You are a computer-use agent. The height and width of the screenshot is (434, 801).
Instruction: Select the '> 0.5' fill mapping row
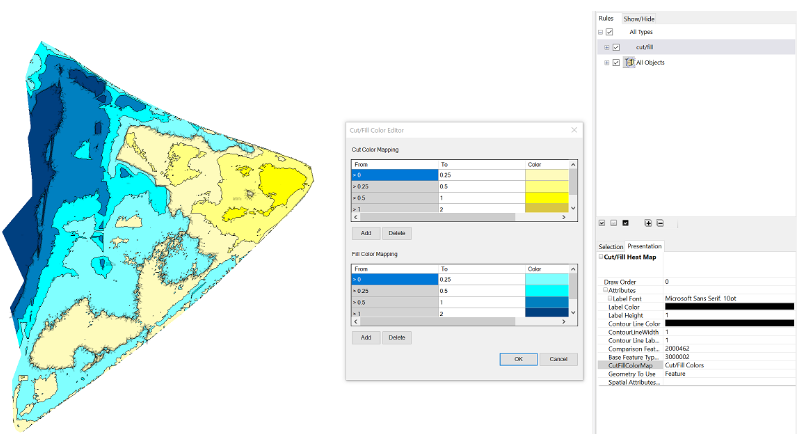click(x=395, y=302)
